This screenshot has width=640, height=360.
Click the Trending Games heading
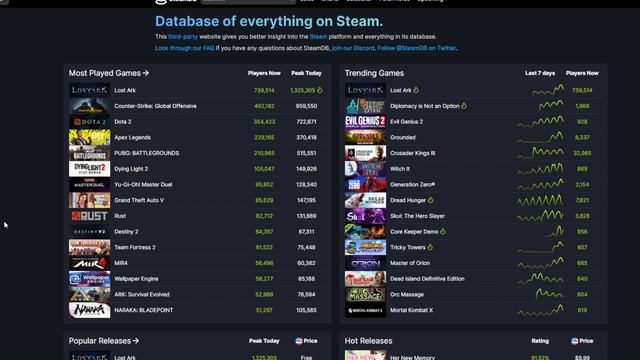pos(374,73)
